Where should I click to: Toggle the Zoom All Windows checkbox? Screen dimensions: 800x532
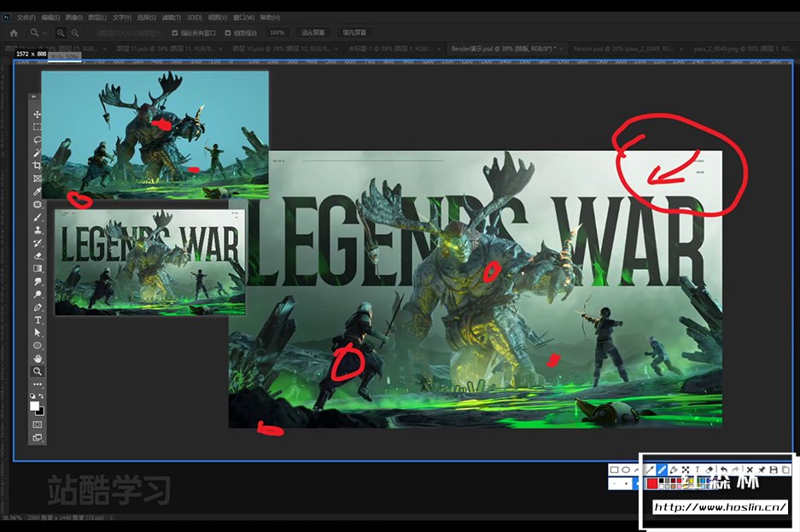point(174,32)
